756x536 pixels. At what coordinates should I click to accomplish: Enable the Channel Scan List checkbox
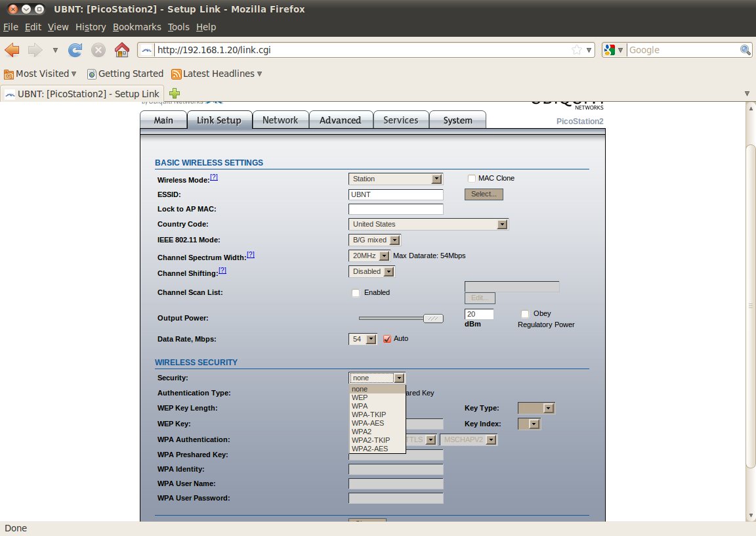(x=356, y=293)
